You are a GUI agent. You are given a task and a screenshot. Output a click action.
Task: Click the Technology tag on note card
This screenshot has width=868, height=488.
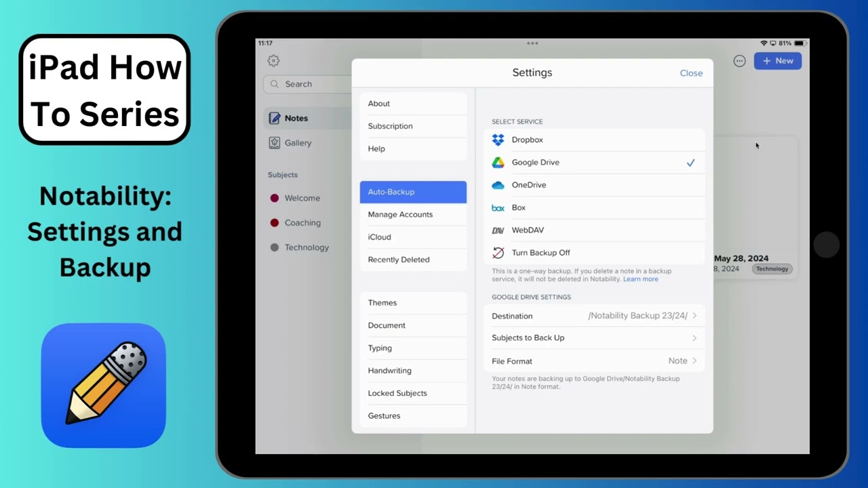coord(772,269)
